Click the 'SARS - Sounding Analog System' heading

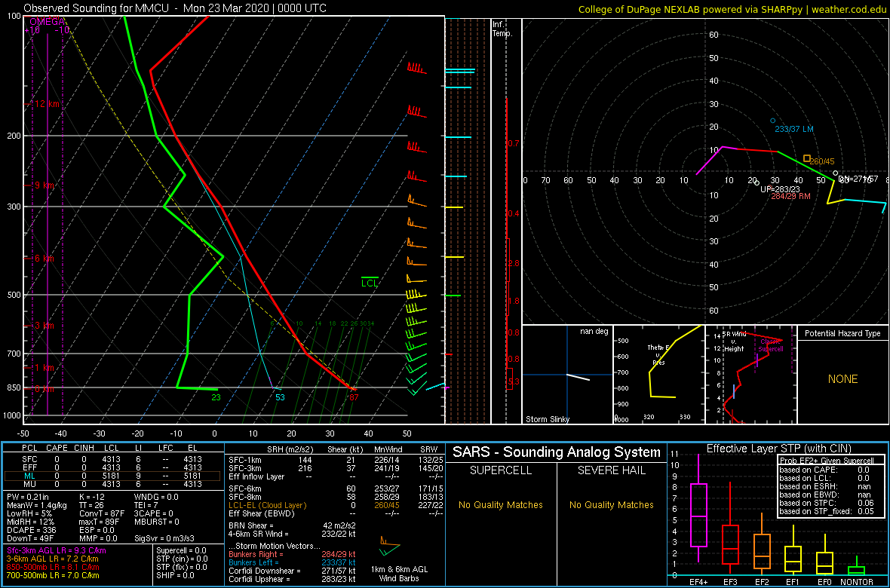click(557, 452)
